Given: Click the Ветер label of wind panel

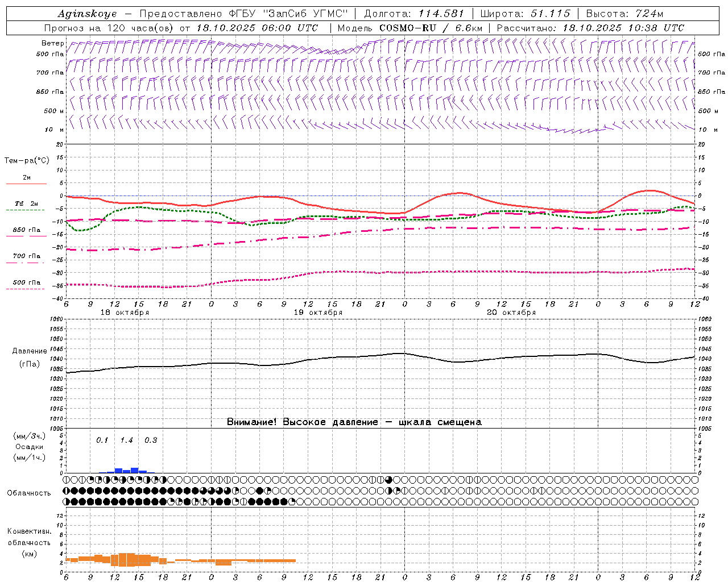Looking at the screenshot, I should click(52, 43).
